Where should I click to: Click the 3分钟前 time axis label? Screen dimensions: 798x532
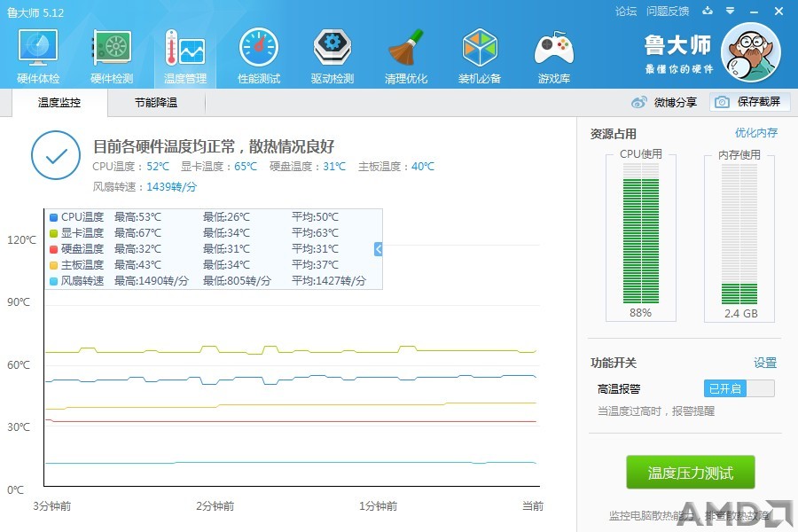pyautogui.click(x=52, y=506)
